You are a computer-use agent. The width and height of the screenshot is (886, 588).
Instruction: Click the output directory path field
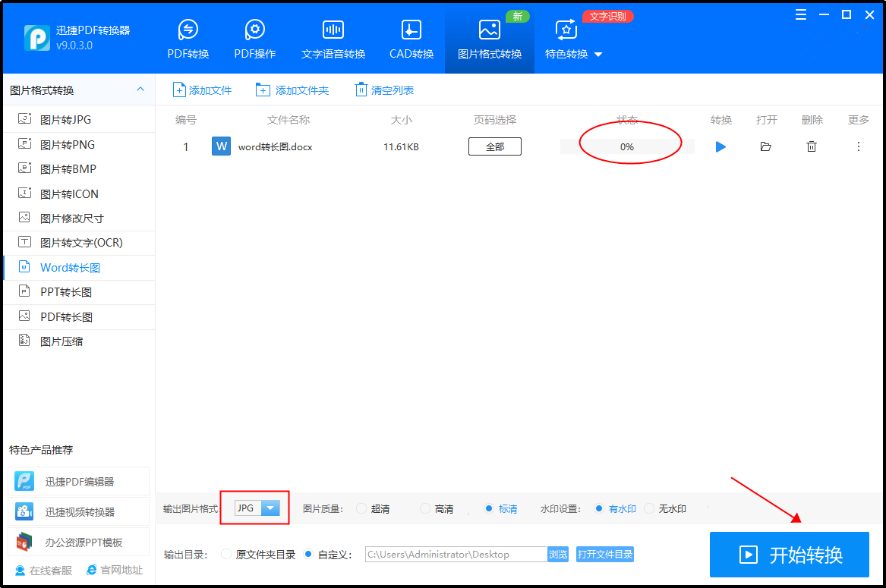(x=456, y=554)
